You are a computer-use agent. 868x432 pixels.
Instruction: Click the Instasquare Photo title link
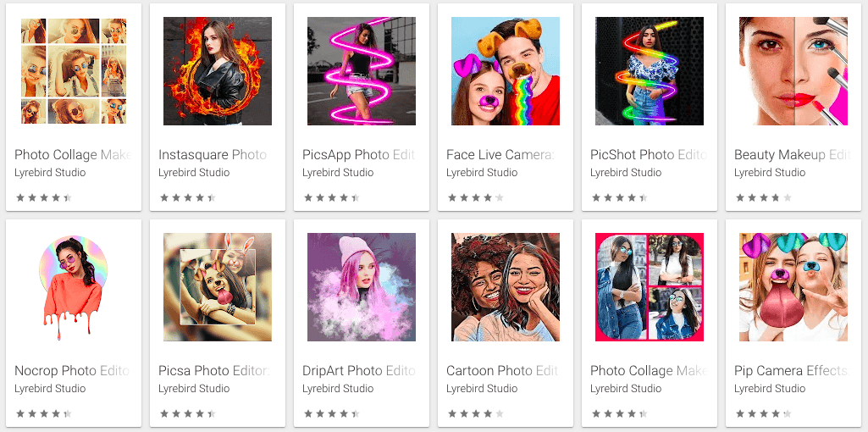pos(213,155)
